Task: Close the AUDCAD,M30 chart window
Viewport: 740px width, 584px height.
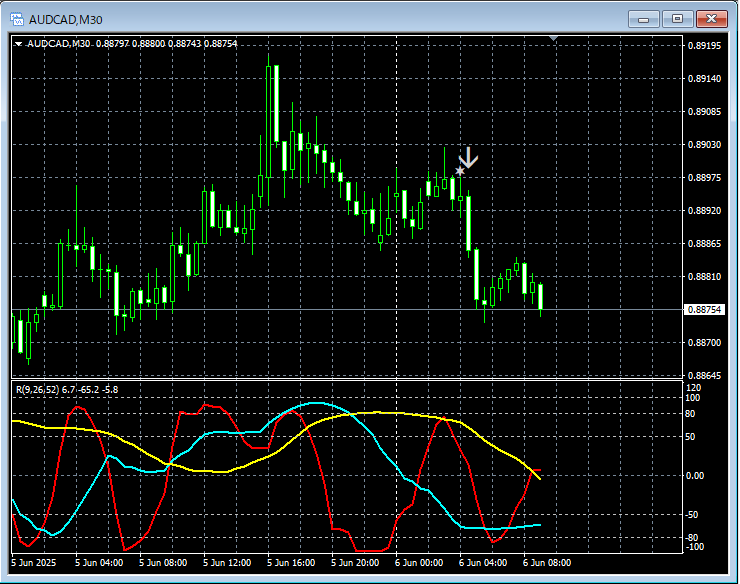Action: 711,19
